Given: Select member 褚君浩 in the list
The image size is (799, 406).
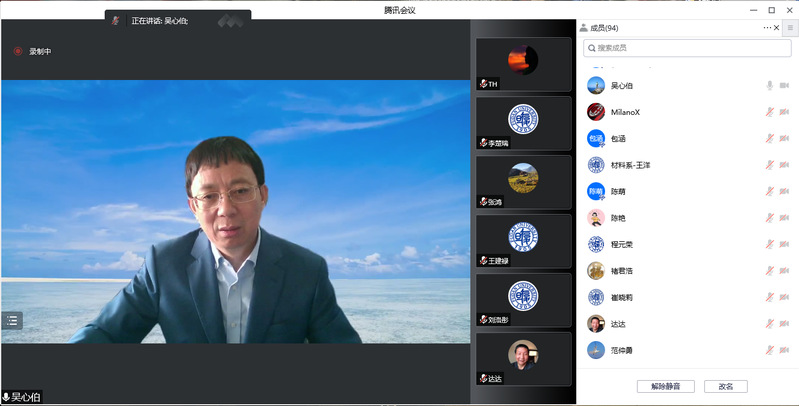Looking at the screenshot, I should [623, 270].
